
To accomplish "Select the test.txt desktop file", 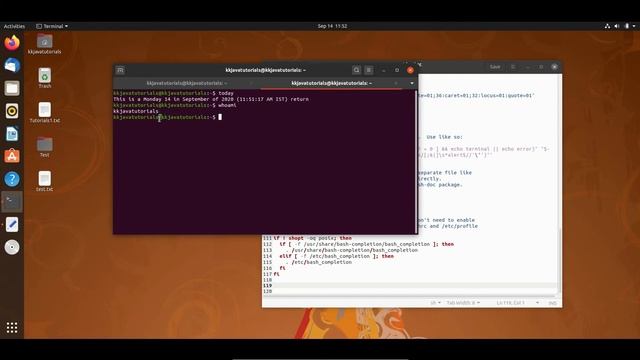I will coord(44,181).
